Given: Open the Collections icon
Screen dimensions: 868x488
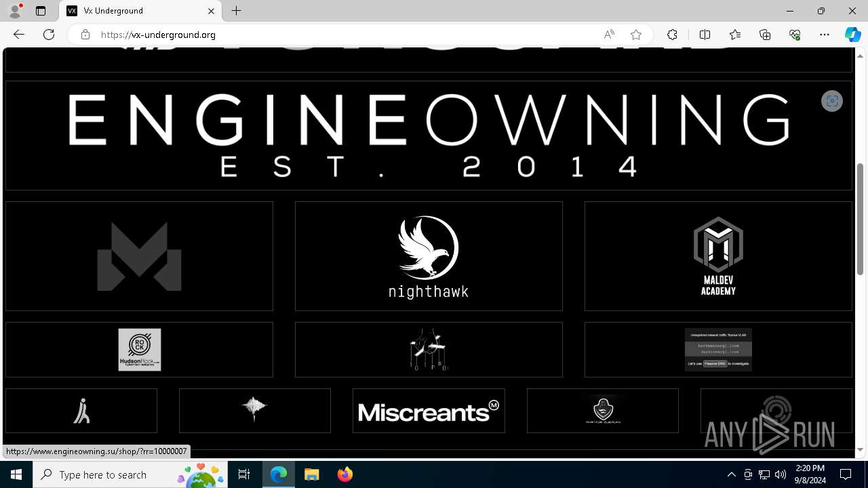Looking at the screenshot, I should pyautogui.click(x=765, y=35).
